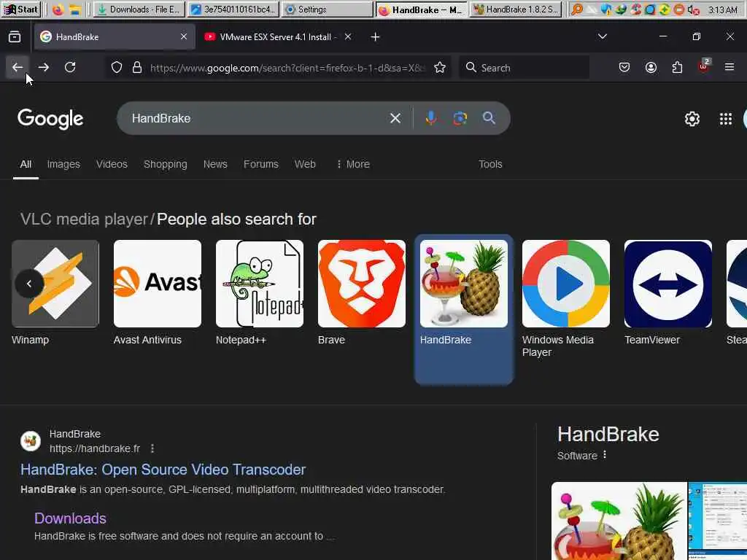
Task: Focus the Firefox toolbar Search box
Action: tap(524, 68)
